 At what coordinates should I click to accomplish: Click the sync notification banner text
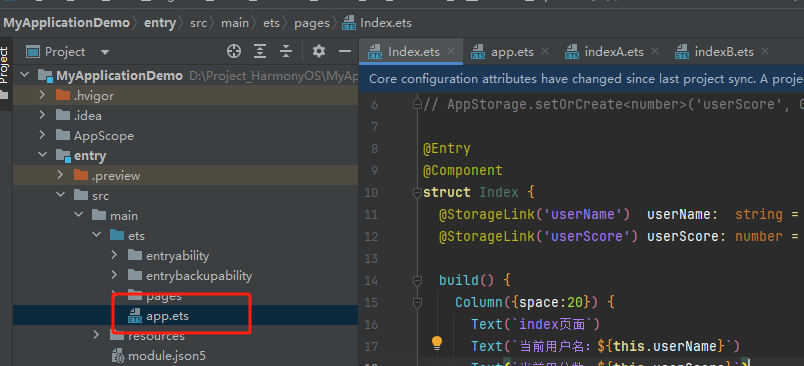point(586,79)
